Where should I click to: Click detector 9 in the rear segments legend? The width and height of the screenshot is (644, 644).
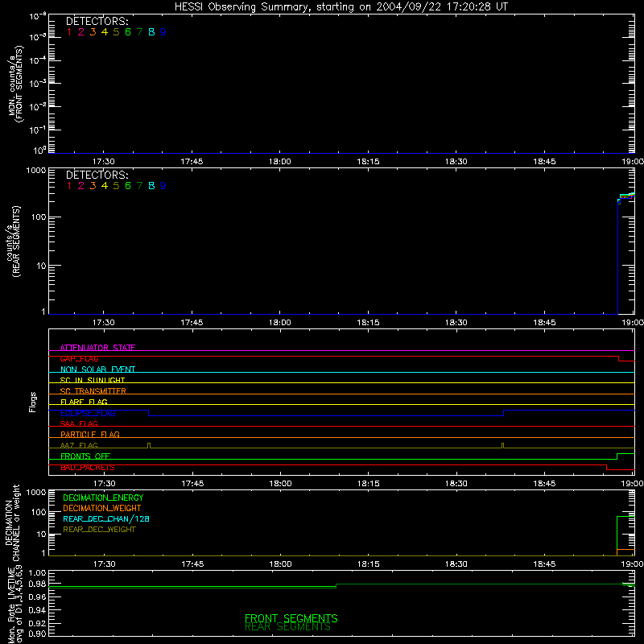163,186
